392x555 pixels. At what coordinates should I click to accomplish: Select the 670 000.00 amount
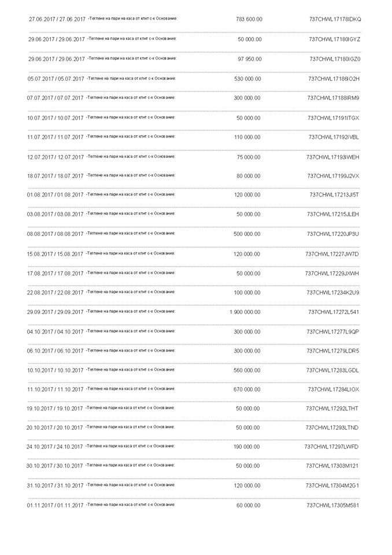(247, 390)
